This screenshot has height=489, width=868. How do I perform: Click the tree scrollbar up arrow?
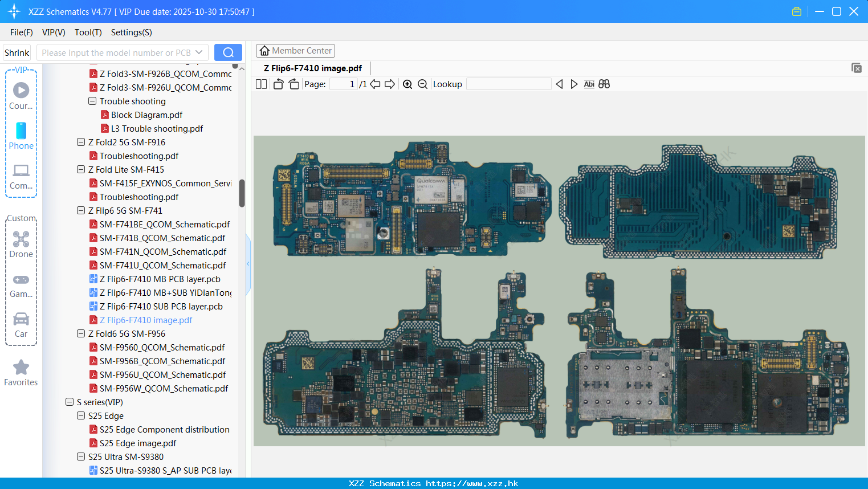[x=242, y=68]
